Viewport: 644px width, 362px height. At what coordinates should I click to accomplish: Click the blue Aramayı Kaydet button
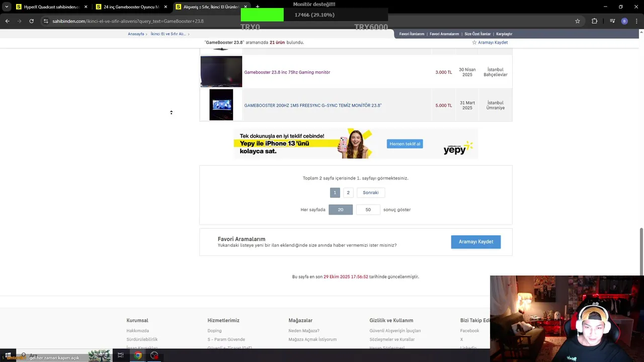pyautogui.click(x=476, y=242)
